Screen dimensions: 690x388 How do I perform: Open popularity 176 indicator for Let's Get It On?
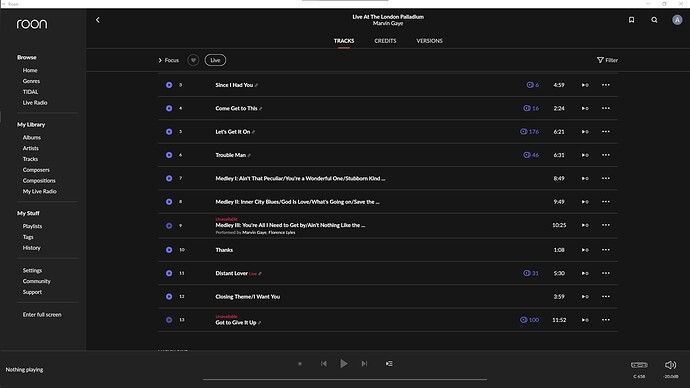tap(529, 132)
